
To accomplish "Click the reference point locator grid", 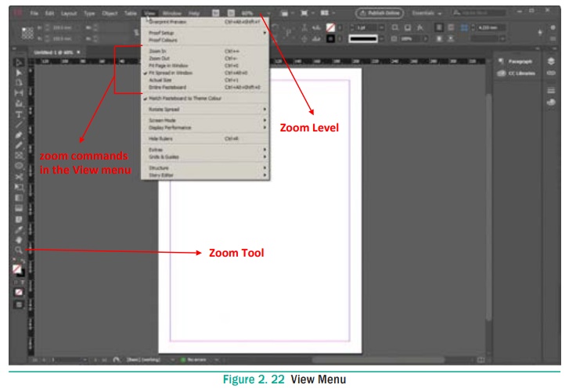I will [27, 33].
